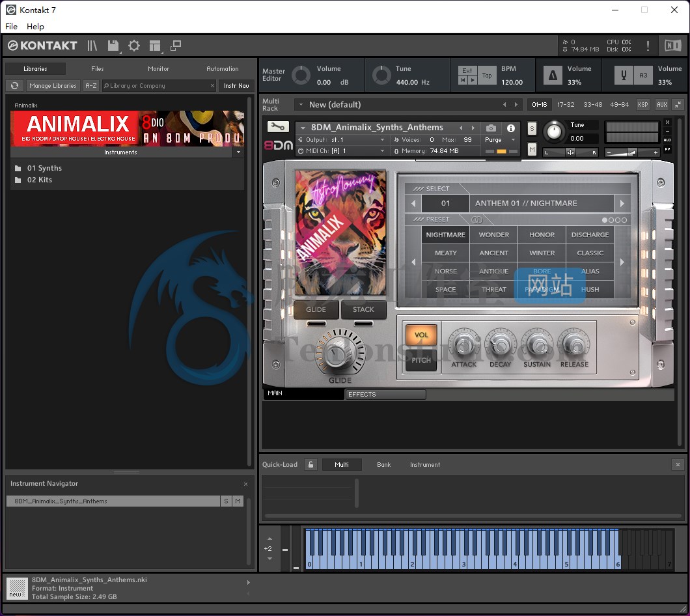Click the instrument volume slider
The height and width of the screenshot is (616, 690).
(632, 152)
